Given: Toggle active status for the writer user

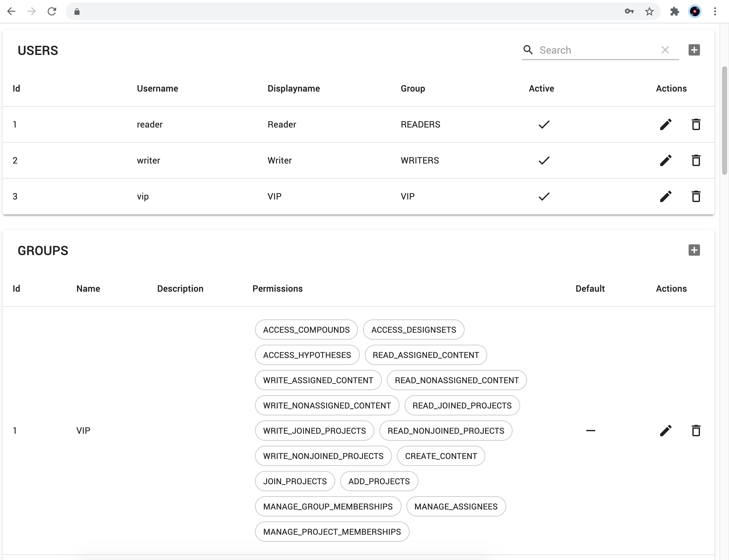Looking at the screenshot, I should click(x=543, y=160).
